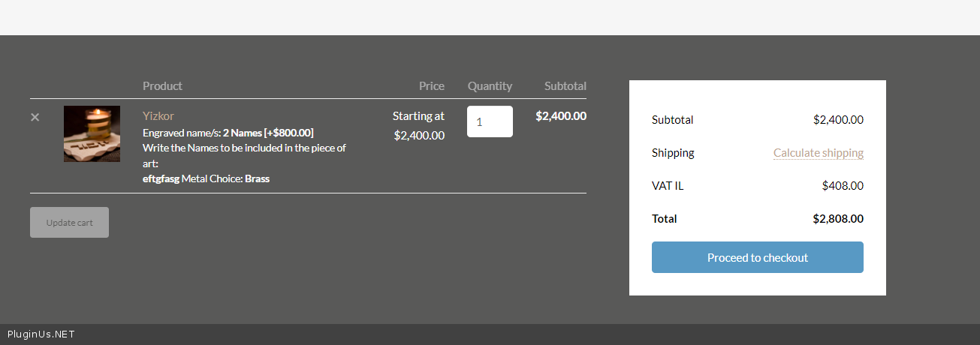Click the 'Metal Choice: Brass' text
980x345 pixels.
(x=225, y=178)
